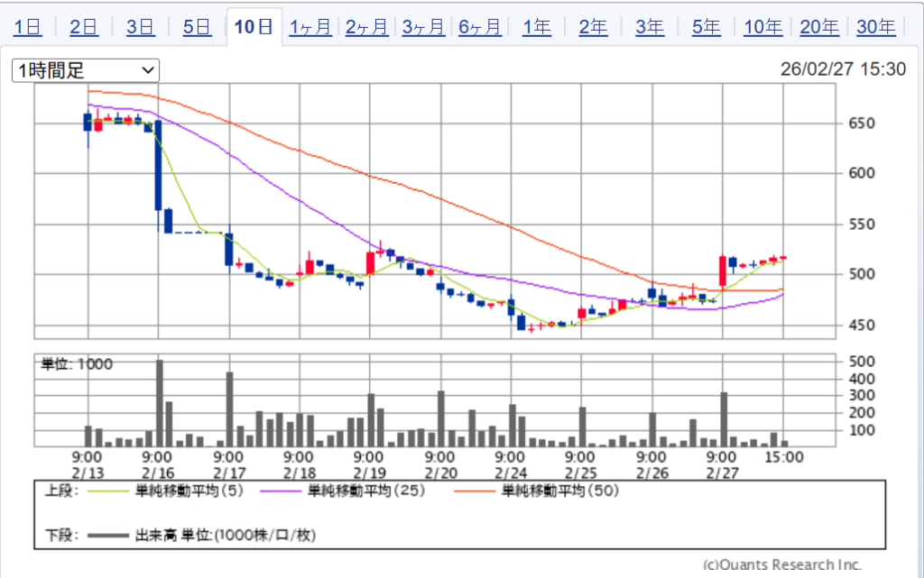View the 1年 chart range
The width and height of the screenshot is (924, 578).
(537, 27)
